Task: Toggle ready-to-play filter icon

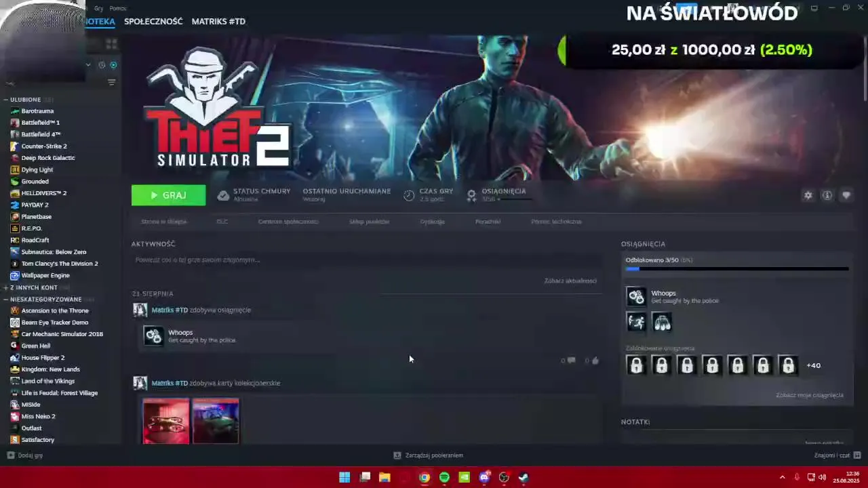Action: pos(113,65)
